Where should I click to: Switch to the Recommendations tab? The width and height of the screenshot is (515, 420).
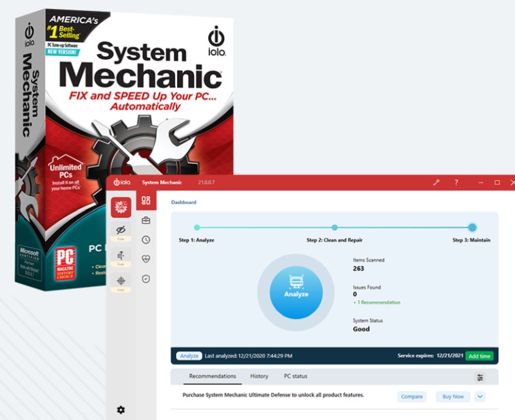point(212,376)
